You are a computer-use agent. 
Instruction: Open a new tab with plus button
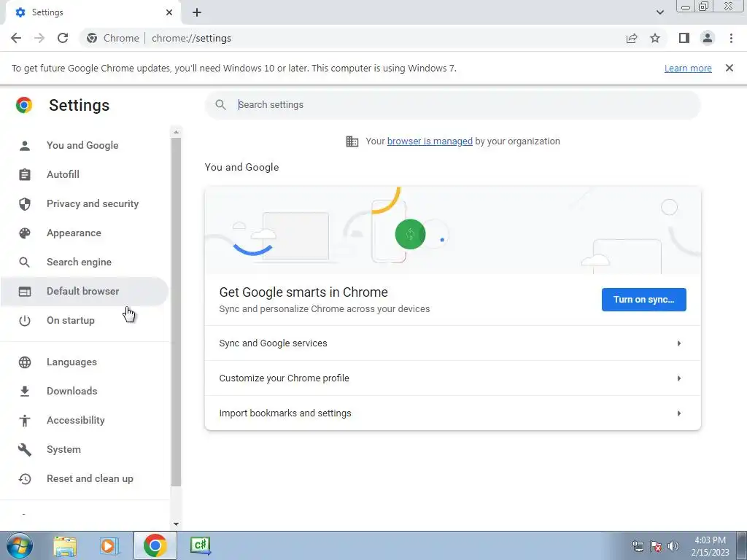[197, 12]
